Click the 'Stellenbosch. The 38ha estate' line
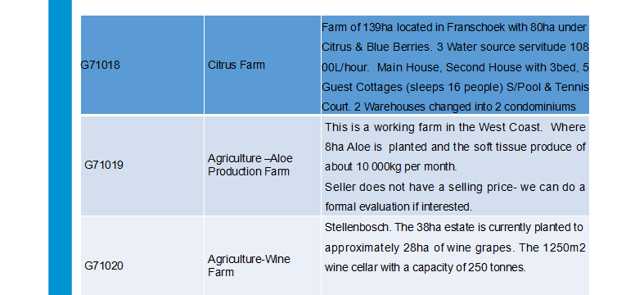This screenshot has width=644, height=295. pyautogui.click(x=454, y=227)
